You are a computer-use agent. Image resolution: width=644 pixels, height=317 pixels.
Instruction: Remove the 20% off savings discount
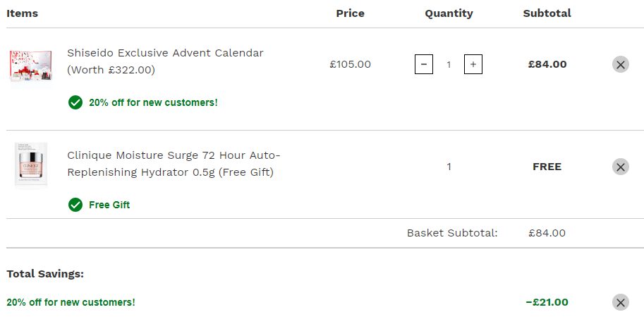pyautogui.click(x=620, y=302)
